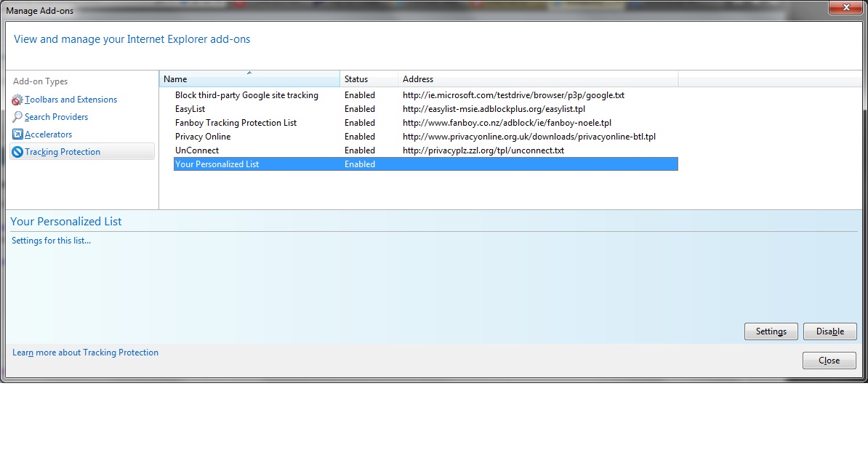Click the Tracking Protection blocked-circle icon
This screenshot has height=471, width=868.
(x=17, y=152)
